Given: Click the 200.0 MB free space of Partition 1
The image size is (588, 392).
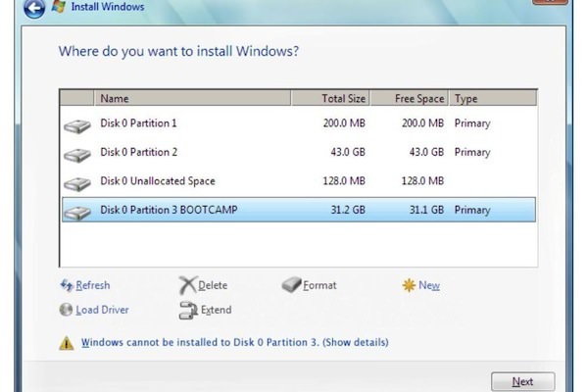Looking at the screenshot, I should (x=423, y=123).
